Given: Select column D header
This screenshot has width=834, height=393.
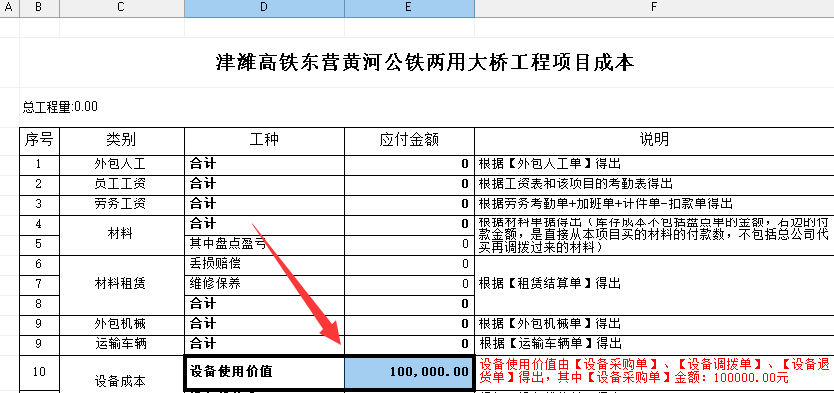Looking at the screenshot, I should tap(264, 8).
